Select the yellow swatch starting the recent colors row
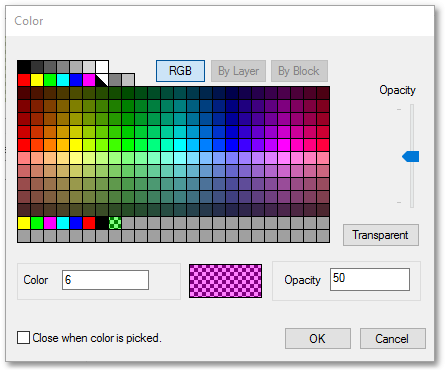This screenshot has width=446, height=373. point(24,223)
